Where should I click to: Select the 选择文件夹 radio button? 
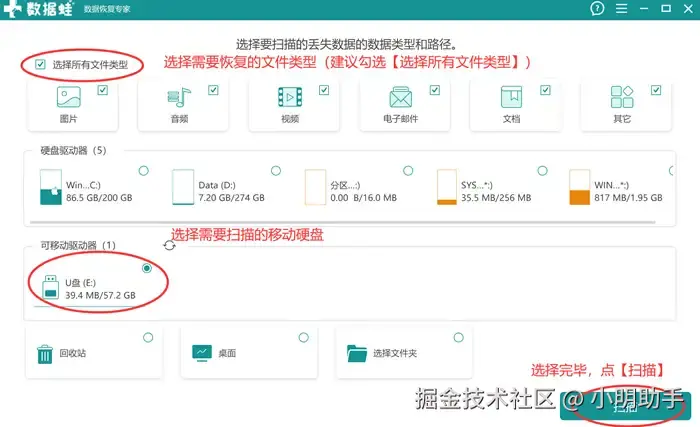(458, 337)
